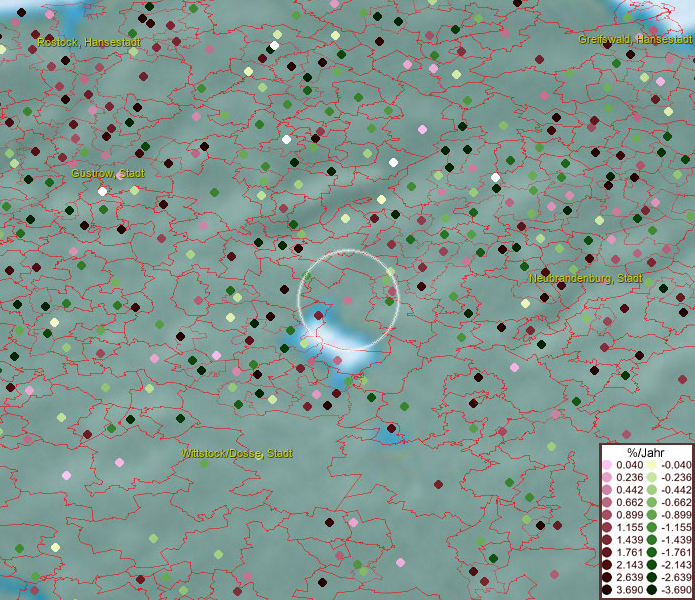Viewport: 695px width, 600px height.
Task: Click the swatch beside 0.662
Action: [x=607, y=503]
